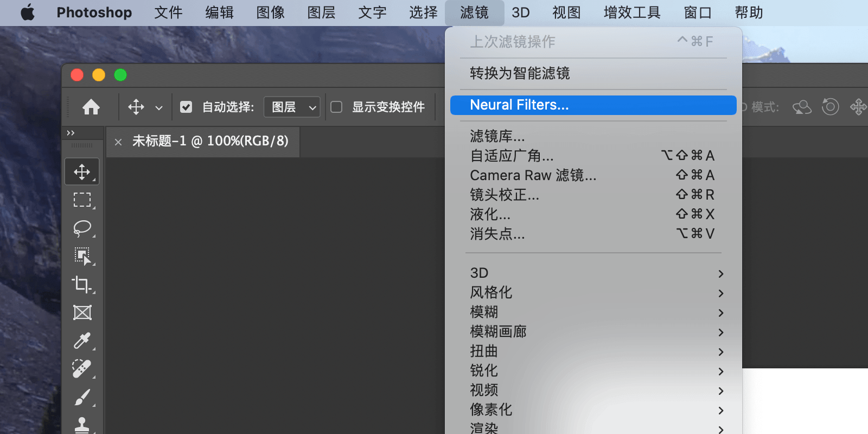Choose 自适应广角... filter
Image resolution: width=868 pixels, height=434 pixels.
pyautogui.click(x=593, y=156)
